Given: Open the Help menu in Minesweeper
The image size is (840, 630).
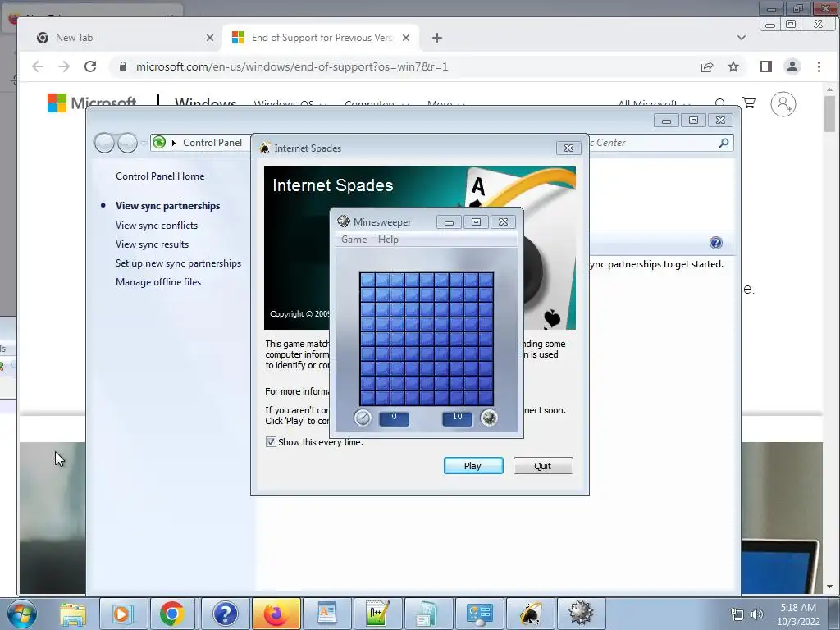Looking at the screenshot, I should coord(388,240).
